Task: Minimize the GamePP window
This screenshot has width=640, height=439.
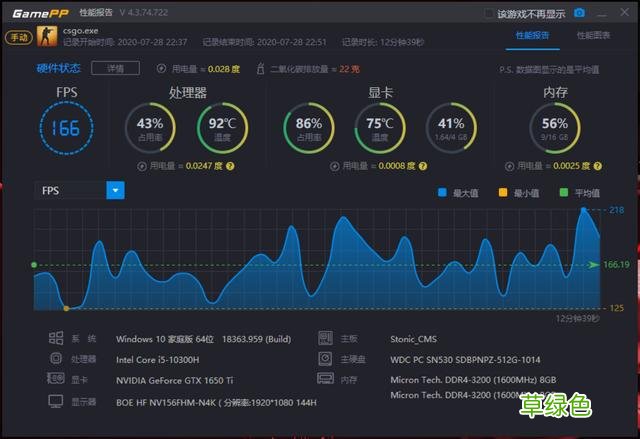Action: point(602,13)
